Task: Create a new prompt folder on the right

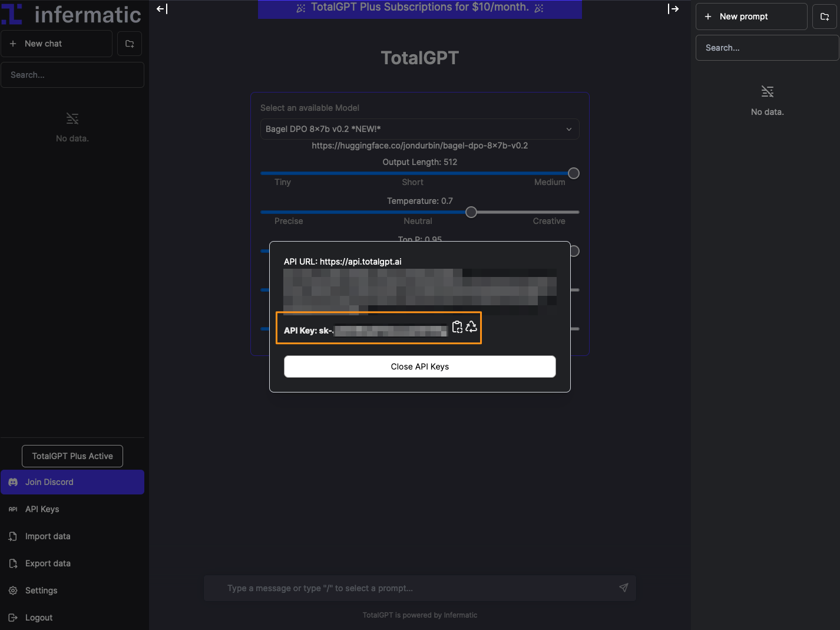Action: (825, 16)
